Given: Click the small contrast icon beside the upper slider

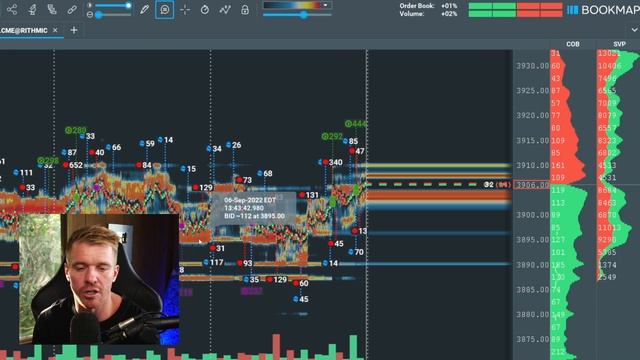Looking at the screenshot, I should click(90, 5).
